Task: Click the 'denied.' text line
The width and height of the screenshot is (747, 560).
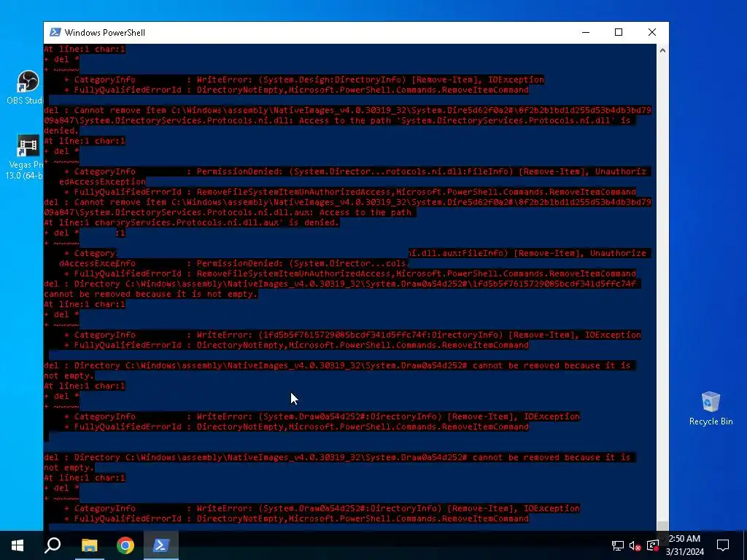Action: [x=61, y=131]
